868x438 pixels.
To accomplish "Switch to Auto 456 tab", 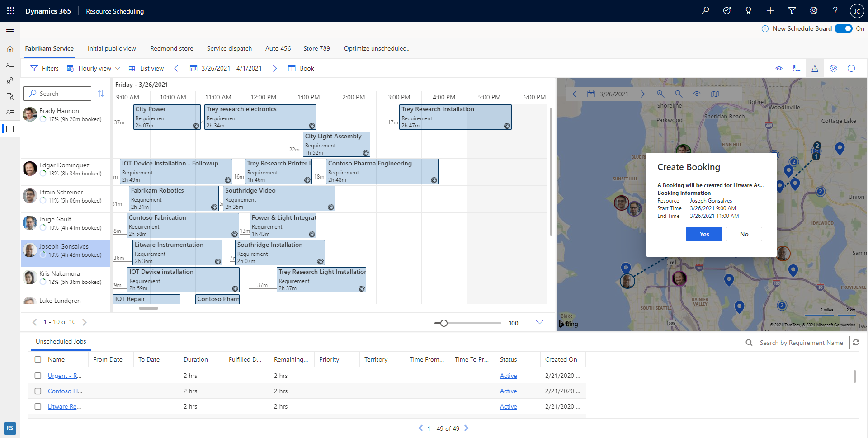I will (278, 48).
